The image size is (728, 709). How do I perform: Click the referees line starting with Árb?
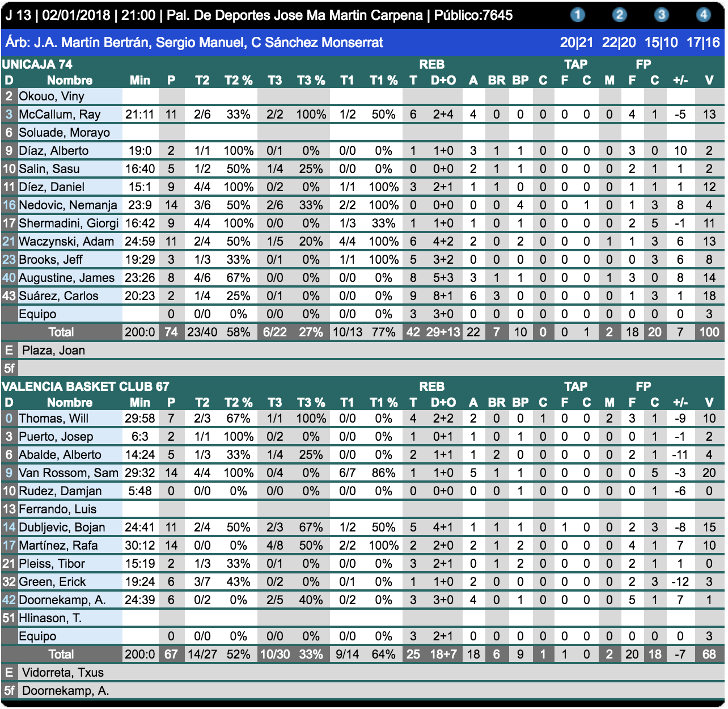coord(194,43)
